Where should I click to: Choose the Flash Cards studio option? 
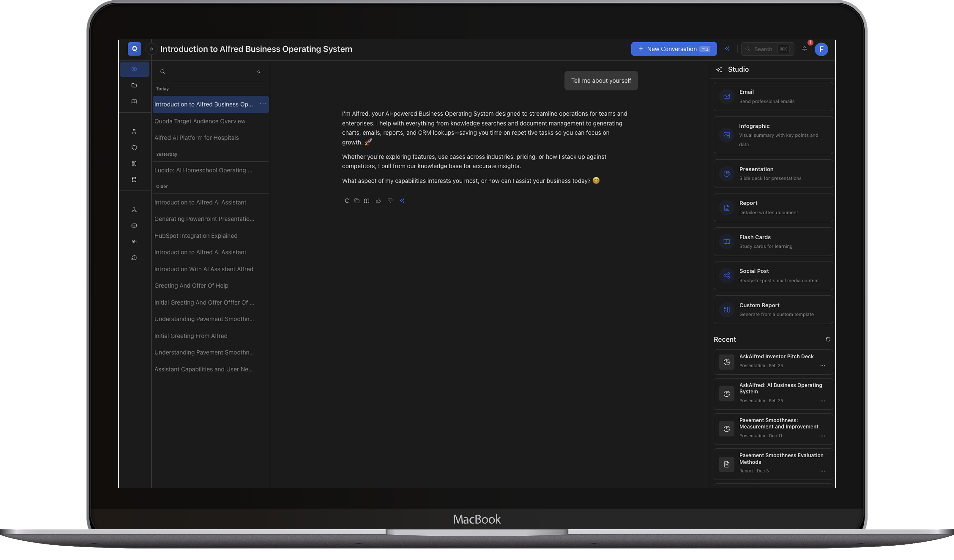click(773, 241)
